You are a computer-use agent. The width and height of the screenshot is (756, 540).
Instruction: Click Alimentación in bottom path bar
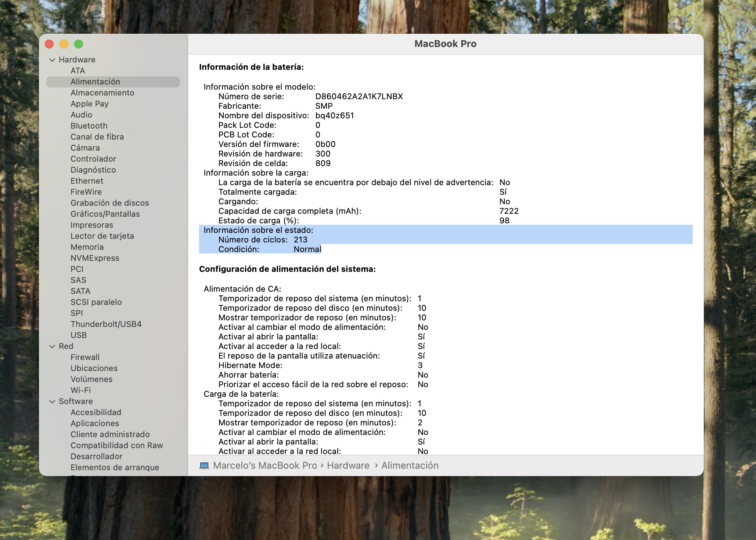[410, 465]
